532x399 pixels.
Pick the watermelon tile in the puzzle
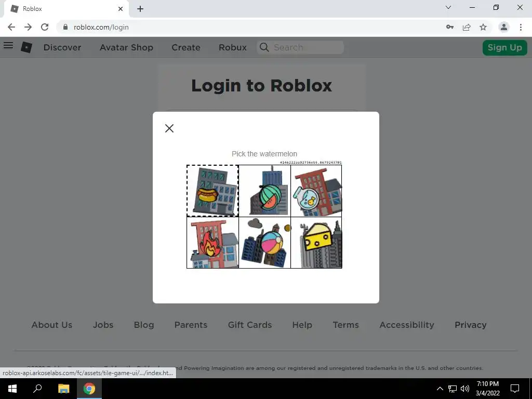[x=264, y=191]
